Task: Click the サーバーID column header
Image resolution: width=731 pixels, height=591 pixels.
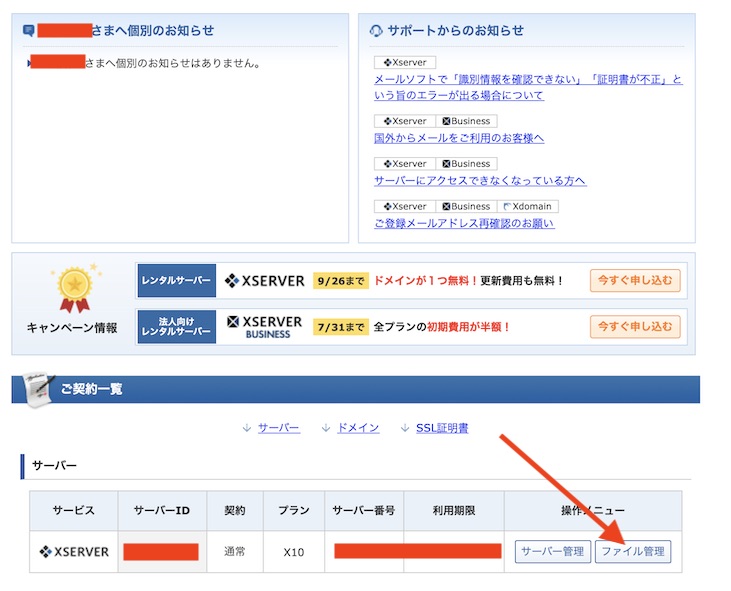Action: [x=162, y=511]
